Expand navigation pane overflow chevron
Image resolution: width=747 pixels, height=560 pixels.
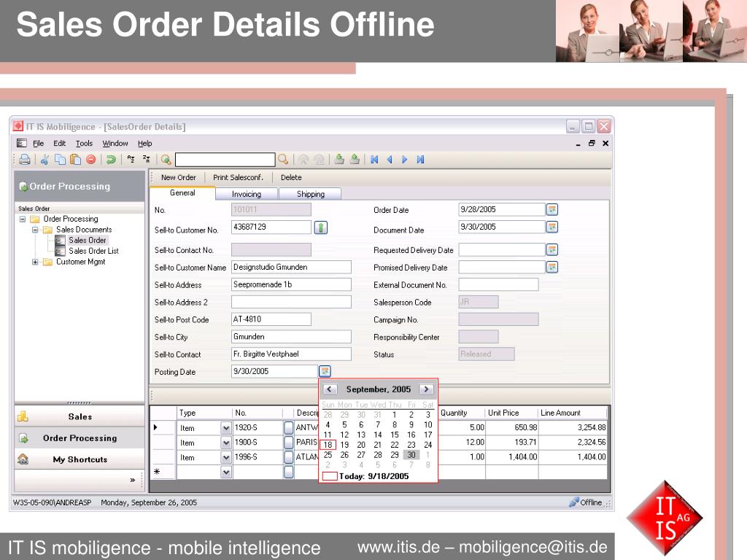[133, 480]
